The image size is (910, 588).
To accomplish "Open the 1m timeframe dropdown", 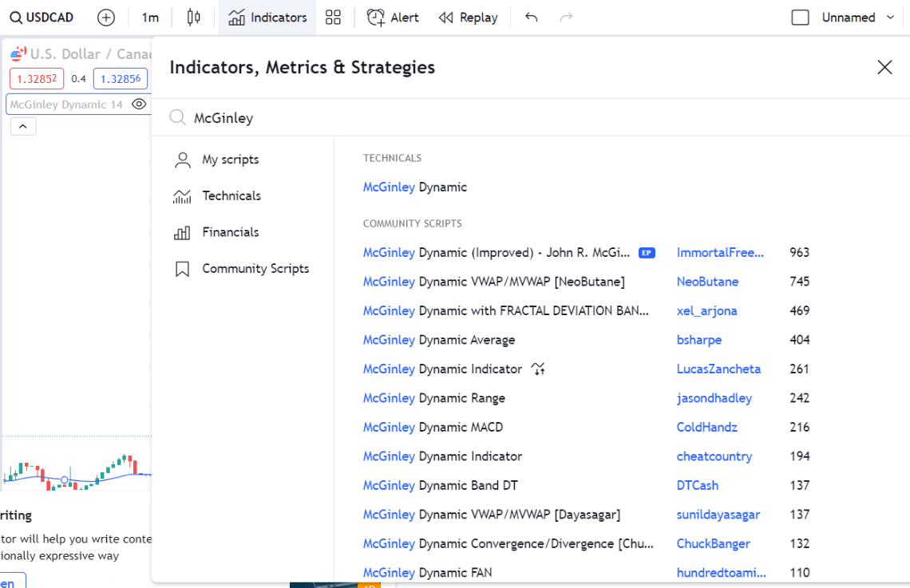I will [150, 17].
